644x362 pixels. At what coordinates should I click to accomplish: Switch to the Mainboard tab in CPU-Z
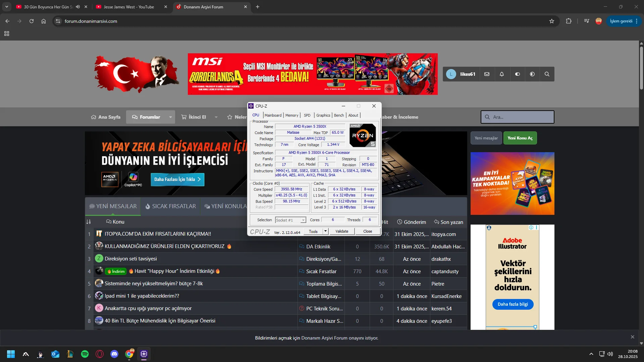(273, 115)
